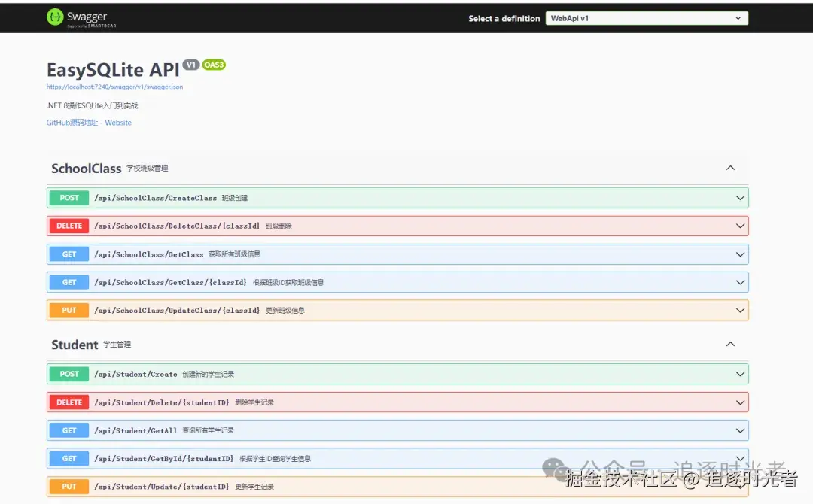Click GET badge of GetClass/{classId} endpoint
Viewport: 813px width, 504px height.
69,282
